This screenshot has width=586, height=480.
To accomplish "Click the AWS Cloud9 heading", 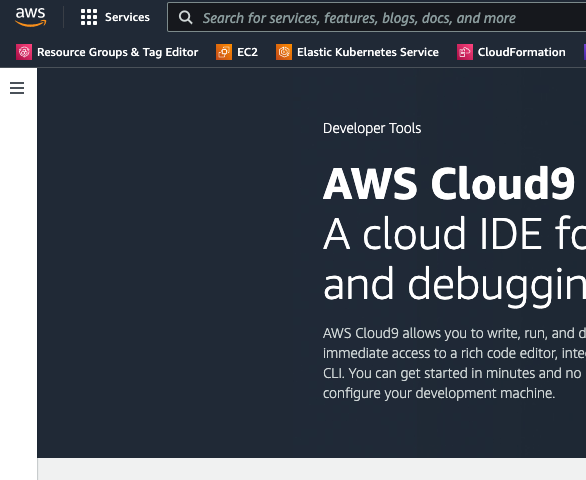I will pyautogui.click(x=448, y=184).
